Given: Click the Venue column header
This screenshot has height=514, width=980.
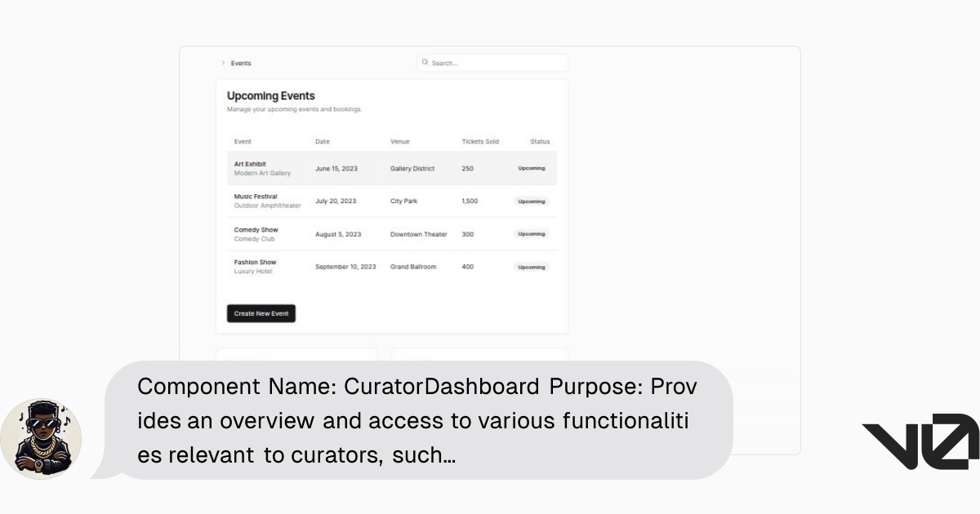Looking at the screenshot, I should coord(400,141).
